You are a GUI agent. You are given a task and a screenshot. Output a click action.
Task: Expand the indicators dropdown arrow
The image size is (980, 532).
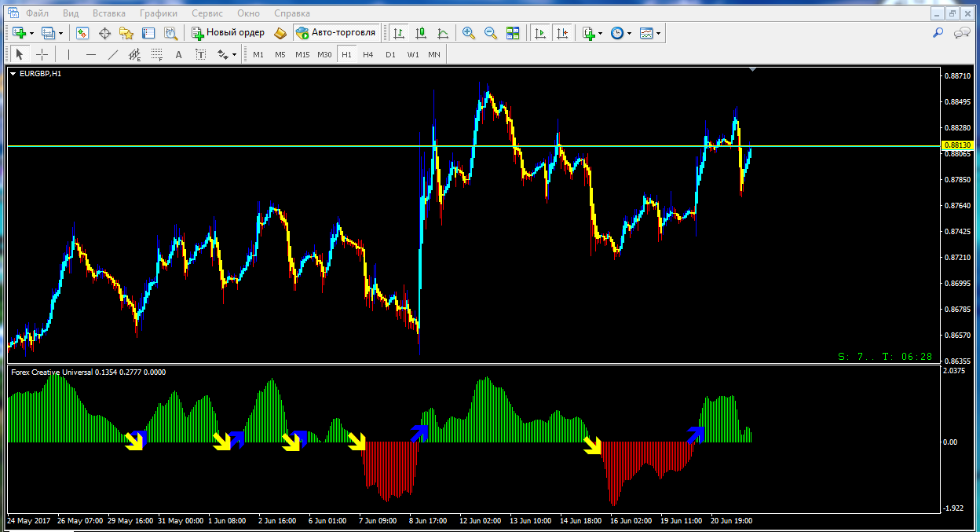tap(601, 33)
